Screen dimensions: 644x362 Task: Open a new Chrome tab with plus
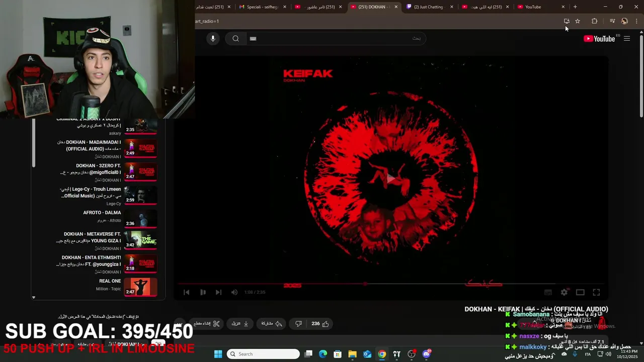pyautogui.click(x=575, y=7)
